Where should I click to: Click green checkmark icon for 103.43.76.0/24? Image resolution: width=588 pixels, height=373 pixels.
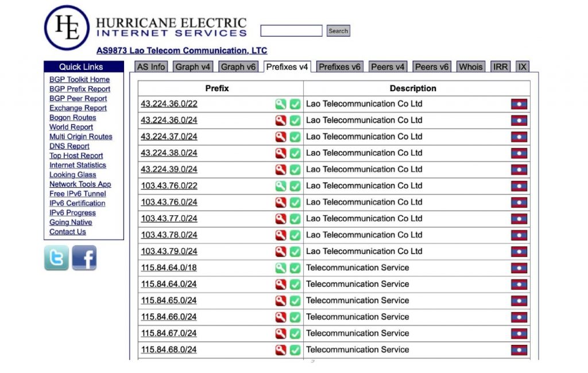pyautogui.click(x=295, y=203)
